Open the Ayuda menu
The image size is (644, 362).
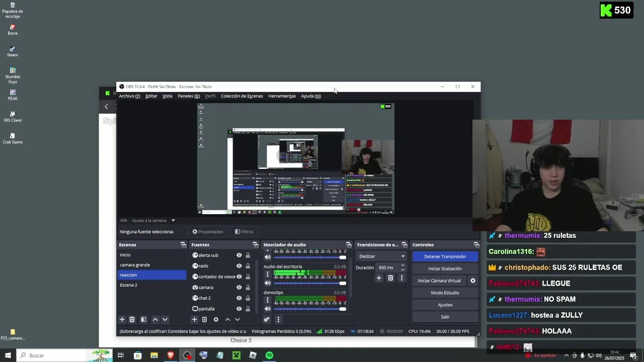(311, 96)
